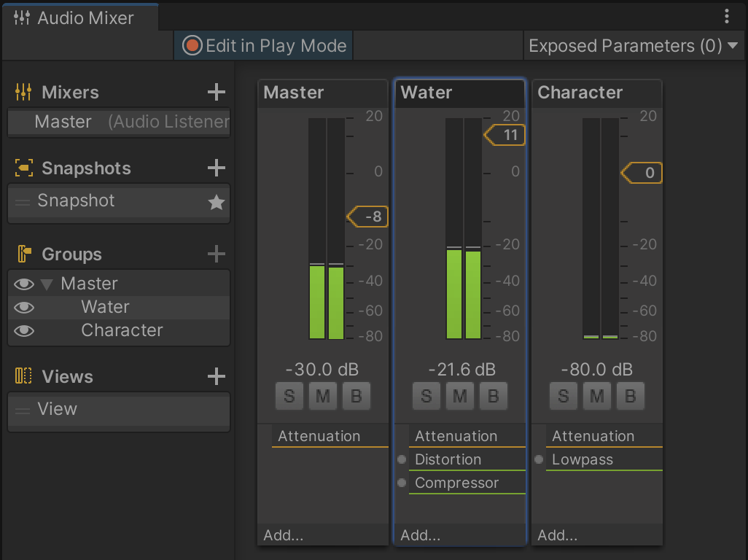The image size is (748, 560).
Task: Open the panel's three-dot options menu
Action: (726, 17)
